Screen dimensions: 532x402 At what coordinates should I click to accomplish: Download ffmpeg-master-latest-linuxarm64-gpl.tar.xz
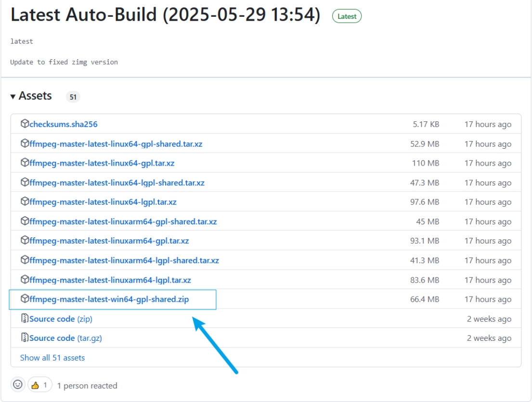click(109, 241)
